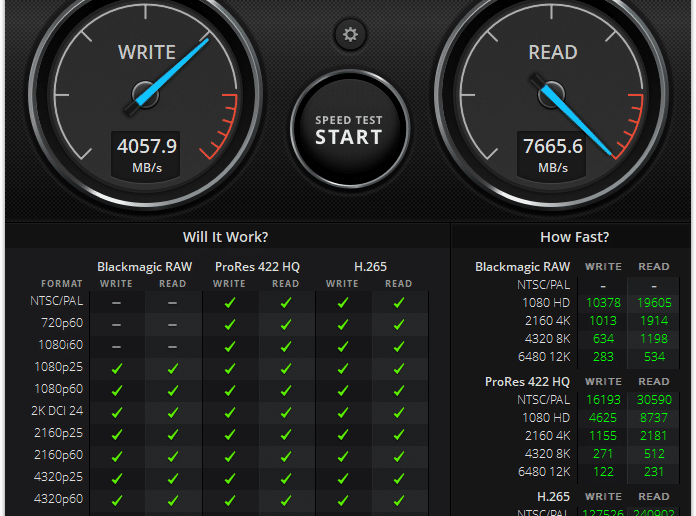Click the WRITE gauge label
696x516 pixels.
point(146,52)
